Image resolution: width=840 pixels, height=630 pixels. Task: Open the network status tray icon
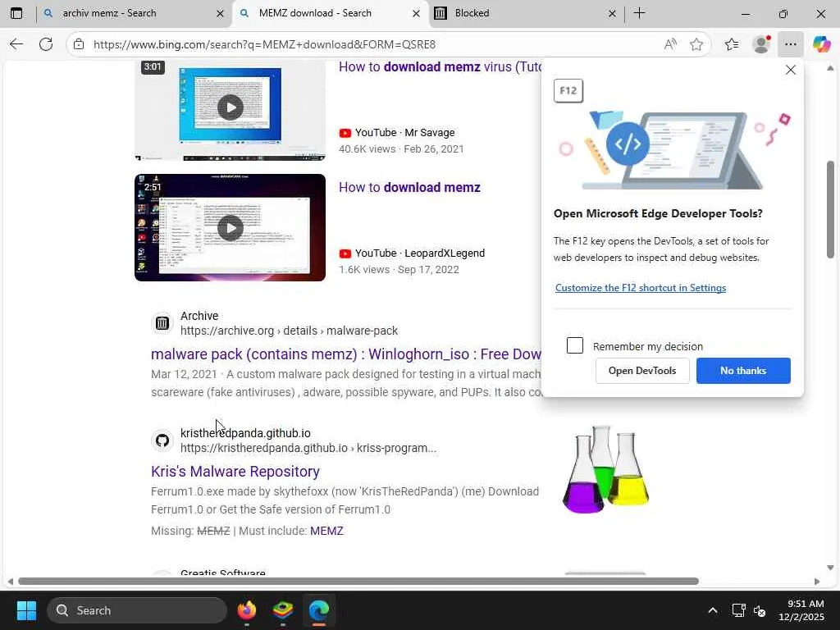[x=739, y=610]
